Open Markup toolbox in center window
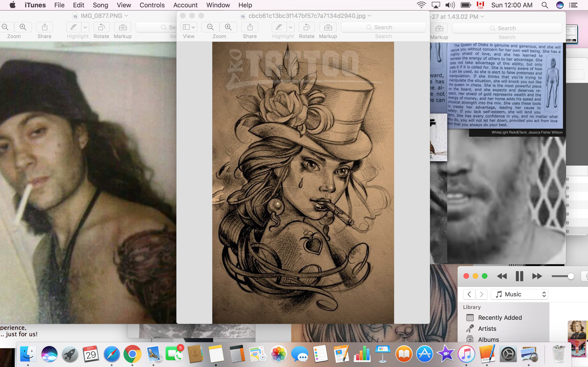The height and width of the screenshot is (367, 588). (328, 27)
